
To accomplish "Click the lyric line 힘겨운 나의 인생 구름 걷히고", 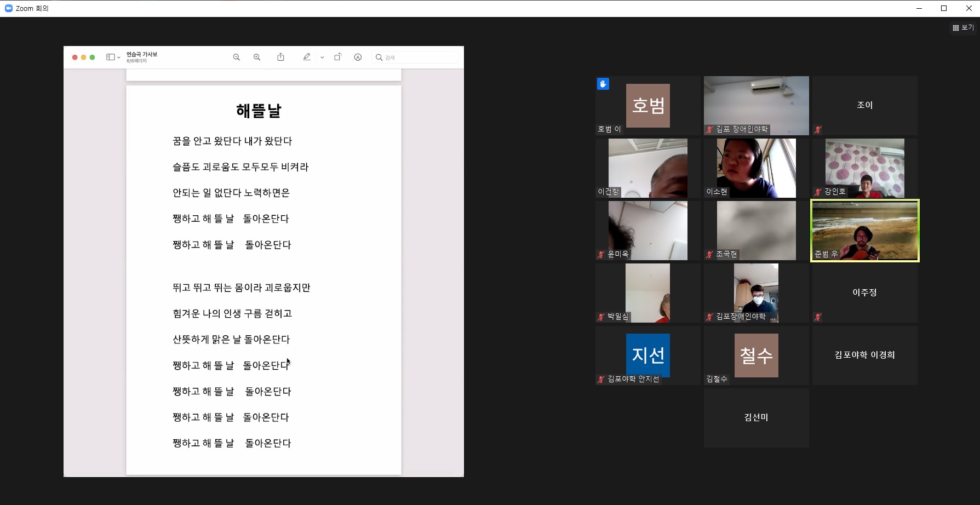I will [232, 313].
